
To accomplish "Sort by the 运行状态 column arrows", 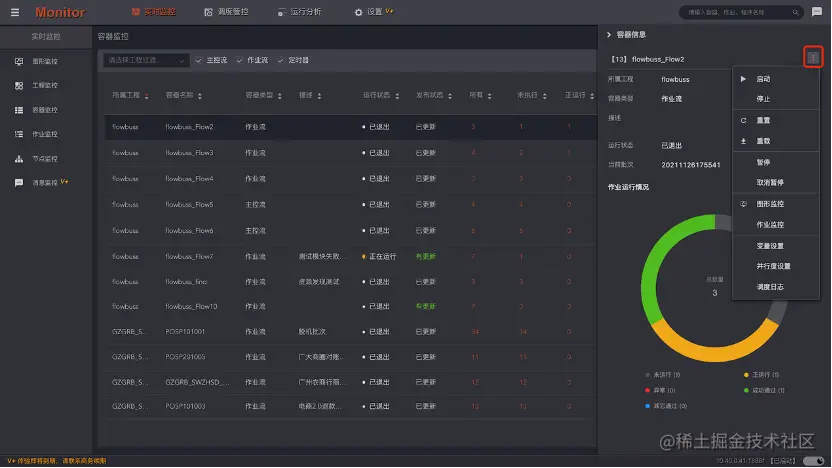I will (x=397, y=96).
